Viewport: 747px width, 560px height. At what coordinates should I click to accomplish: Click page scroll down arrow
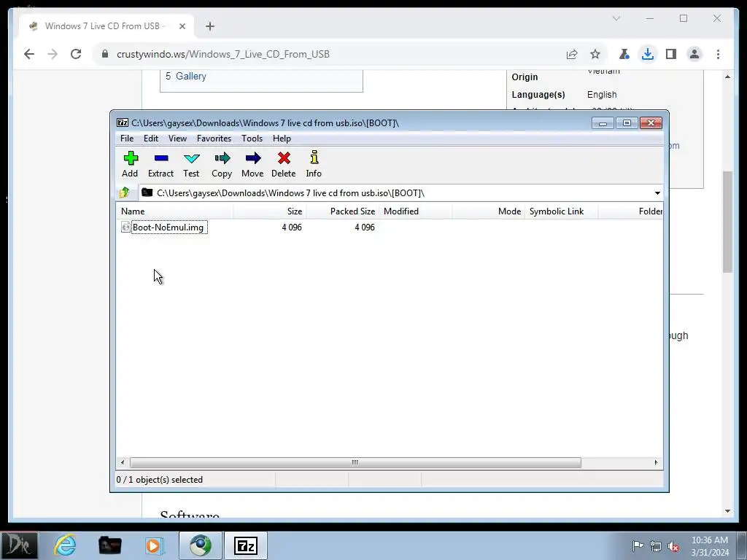coord(727,511)
